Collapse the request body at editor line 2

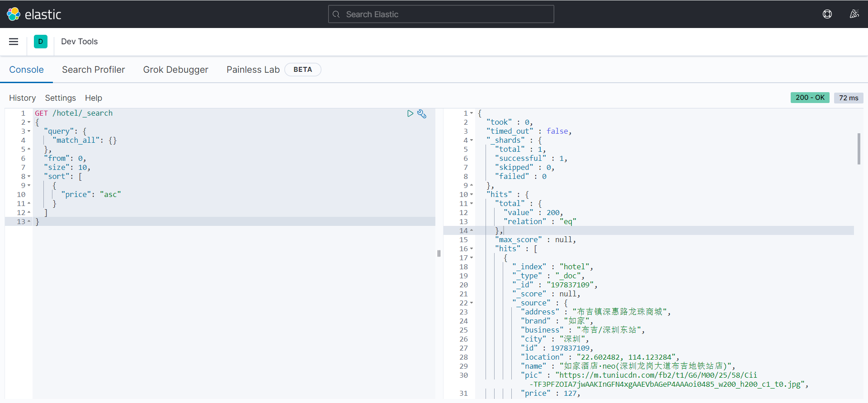29,122
